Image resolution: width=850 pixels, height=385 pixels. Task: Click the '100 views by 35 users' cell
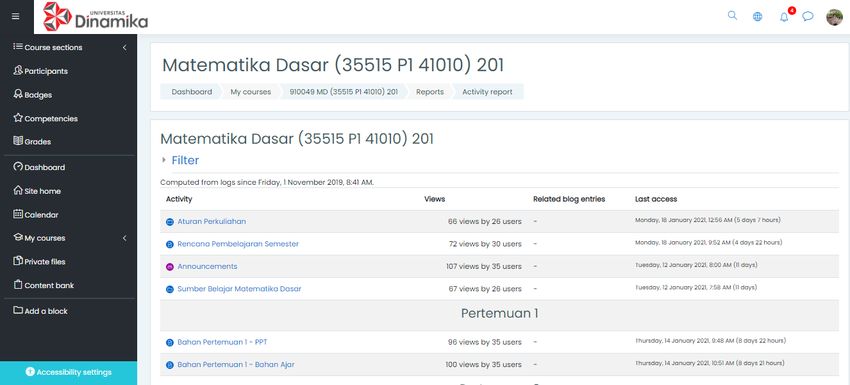(x=484, y=364)
